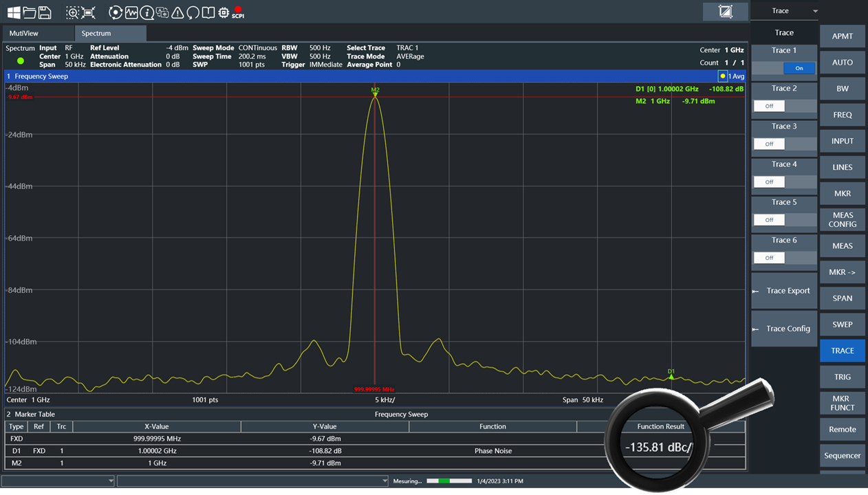Click the waveform display icon
This screenshot has width=868, height=495.
point(131,12)
